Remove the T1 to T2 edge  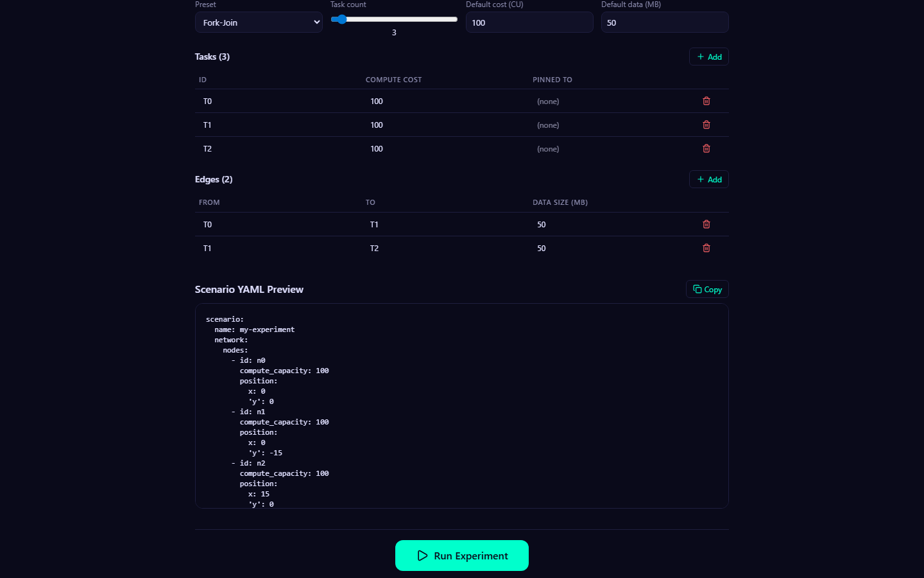[x=706, y=248]
